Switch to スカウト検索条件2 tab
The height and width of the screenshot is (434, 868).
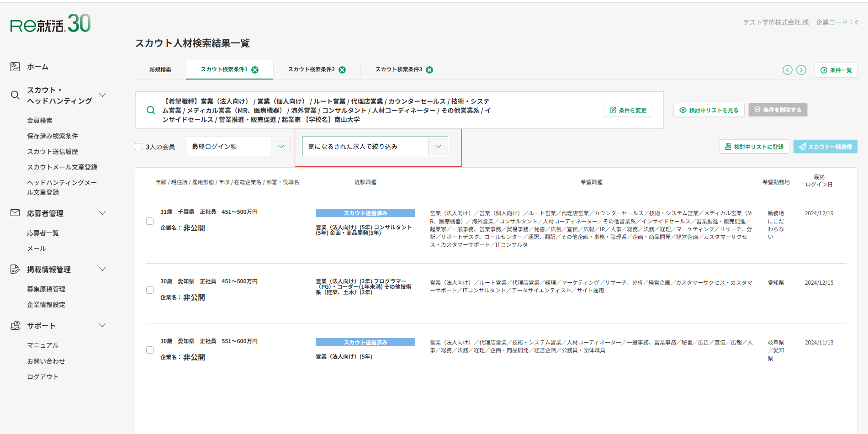point(312,69)
